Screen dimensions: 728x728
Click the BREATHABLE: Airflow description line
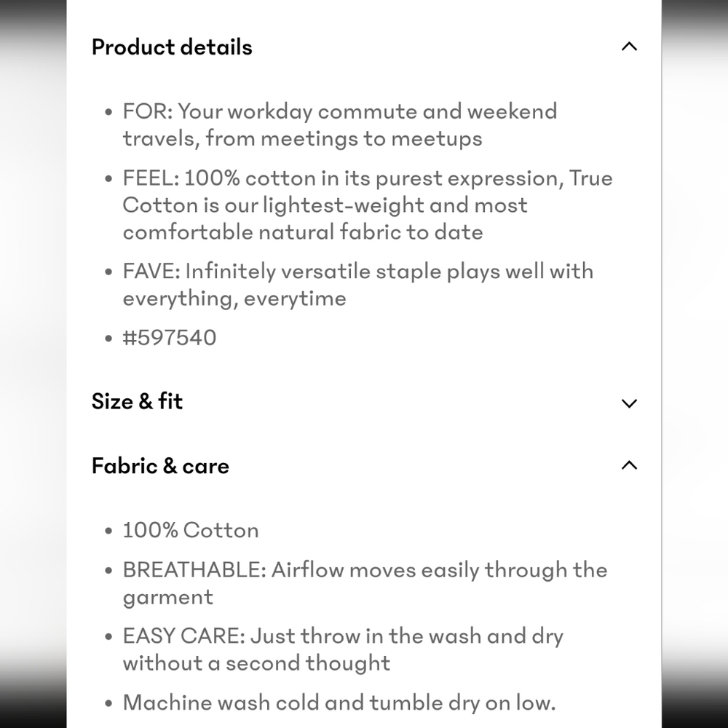click(365, 570)
